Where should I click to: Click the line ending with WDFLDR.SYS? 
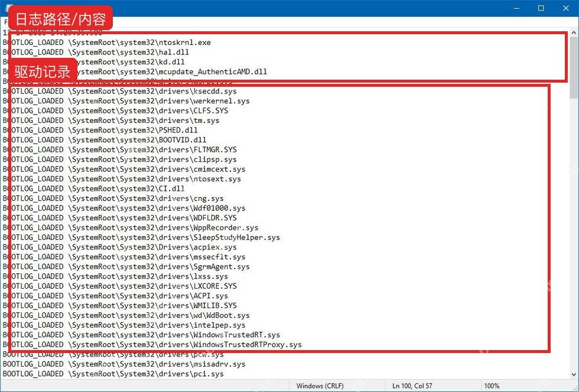click(x=119, y=218)
